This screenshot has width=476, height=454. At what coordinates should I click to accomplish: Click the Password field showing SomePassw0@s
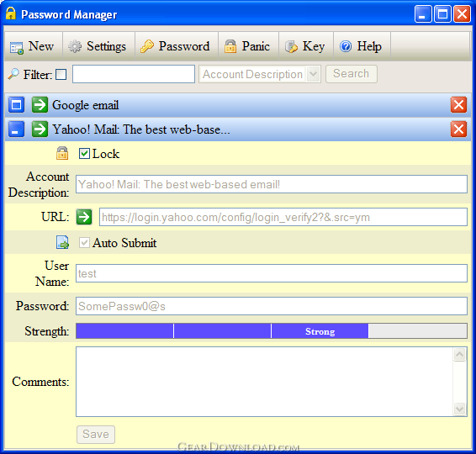click(272, 306)
